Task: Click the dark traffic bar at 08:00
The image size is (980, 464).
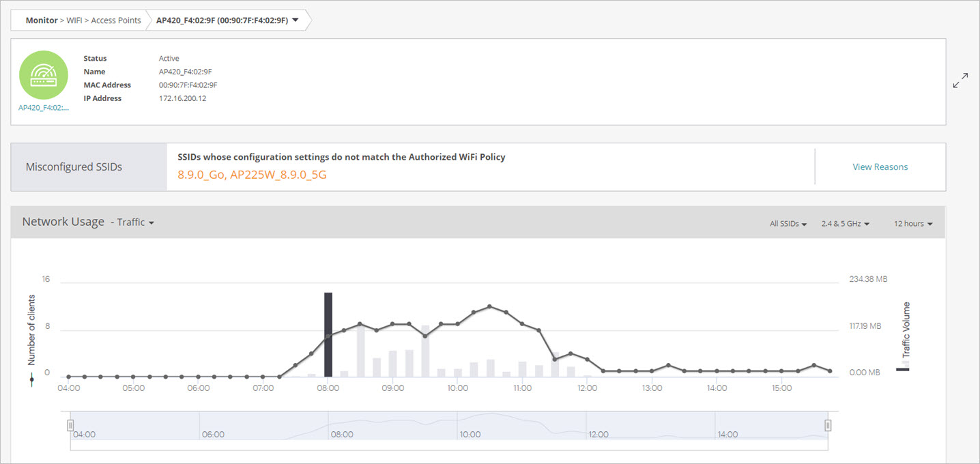Action: [328, 334]
